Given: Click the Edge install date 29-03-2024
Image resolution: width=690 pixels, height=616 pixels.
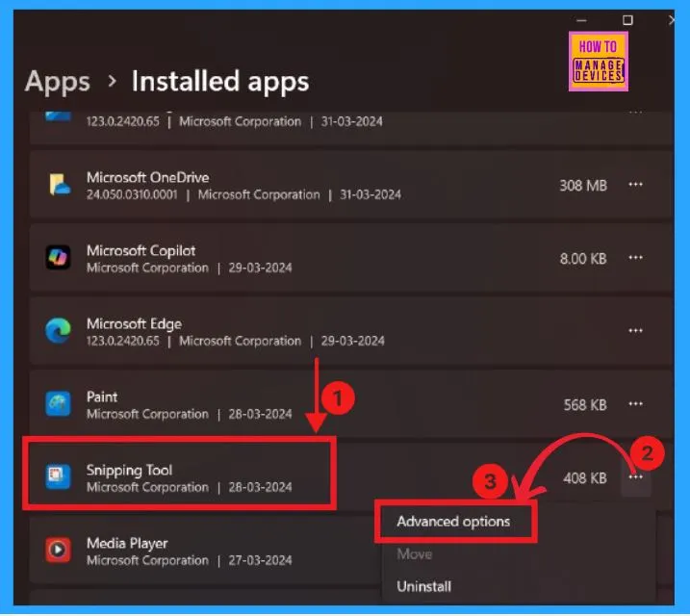Looking at the screenshot, I should [x=352, y=341].
